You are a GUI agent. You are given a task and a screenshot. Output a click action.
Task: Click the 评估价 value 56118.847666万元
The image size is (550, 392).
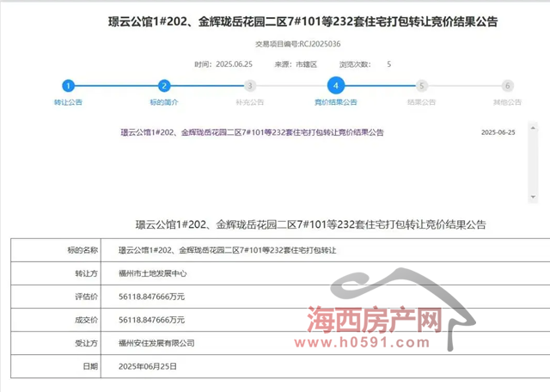151,297
